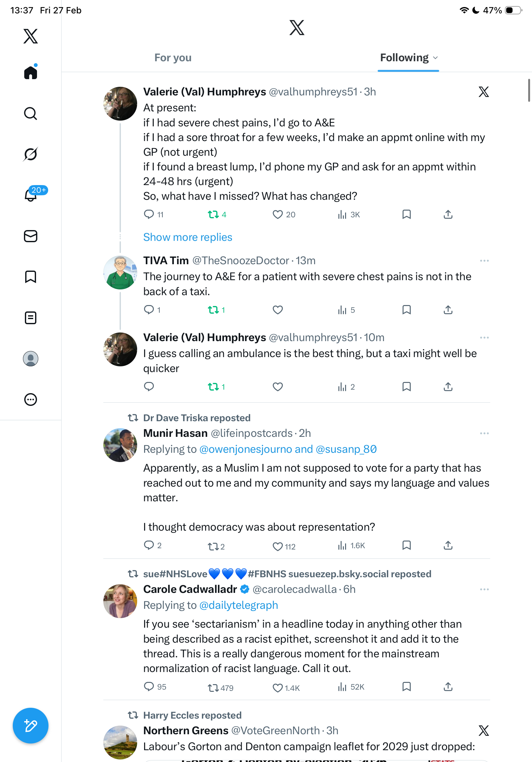Open the More circle menu in sidebar
Viewport: 532px width, 762px height.
(x=31, y=399)
